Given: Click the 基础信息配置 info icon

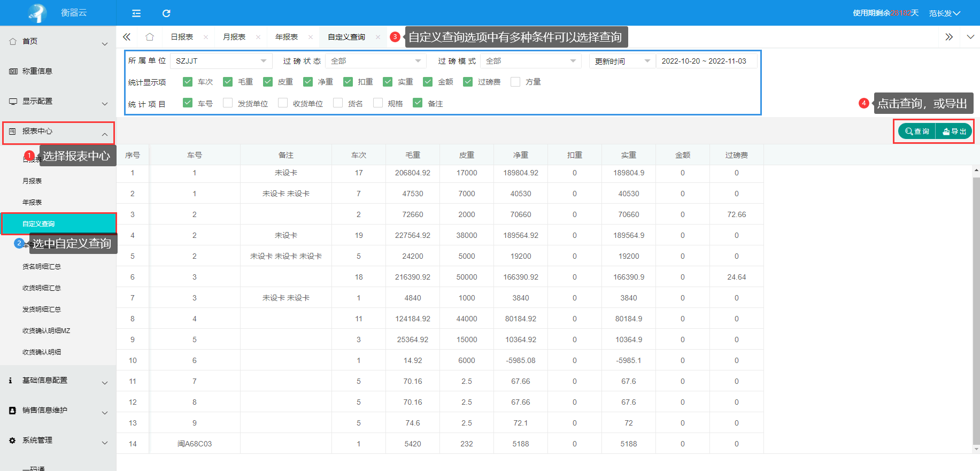Looking at the screenshot, I should click(11, 380).
